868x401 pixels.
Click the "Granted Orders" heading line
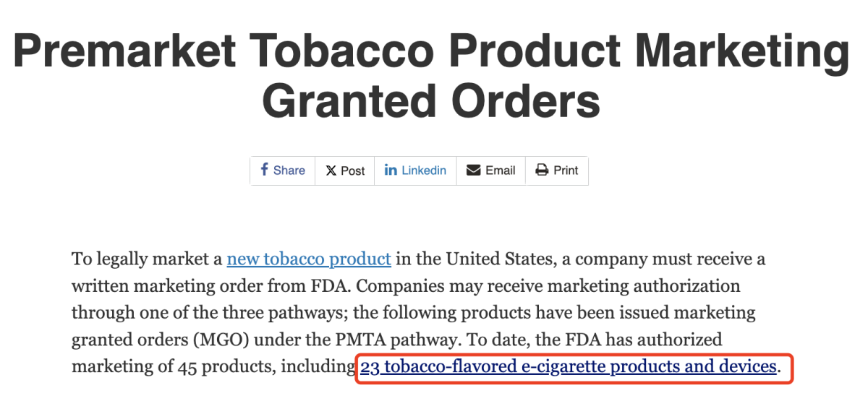click(x=431, y=100)
